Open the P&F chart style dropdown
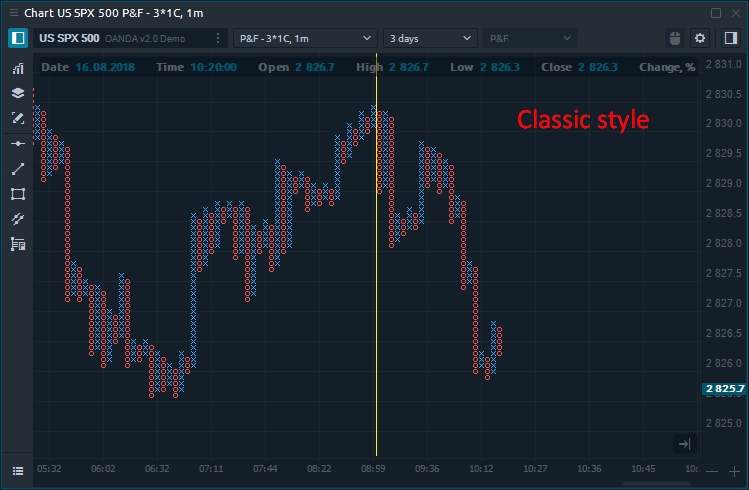The image size is (749, 490). pyautogui.click(x=530, y=38)
